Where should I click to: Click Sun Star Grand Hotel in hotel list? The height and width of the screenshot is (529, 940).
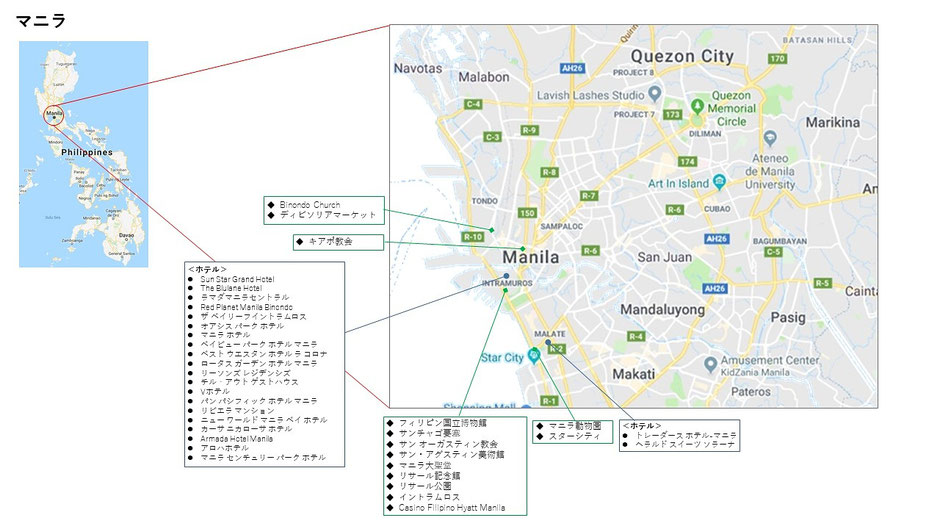(x=237, y=279)
